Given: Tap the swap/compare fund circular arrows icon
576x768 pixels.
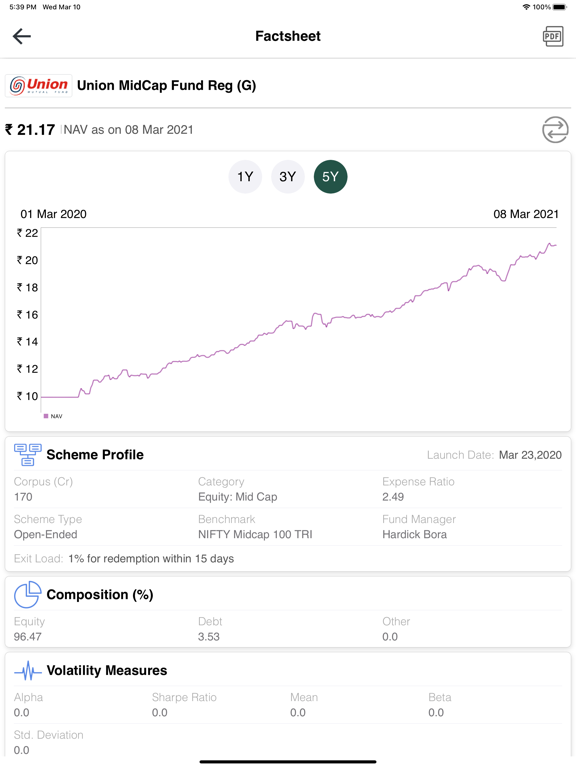Looking at the screenshot, I should coord(555,130).
